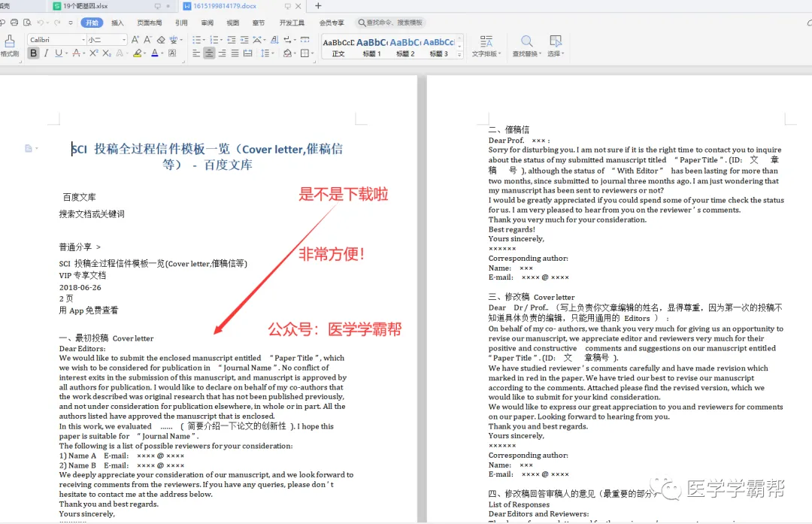
Task: Apply the Heading 3 (标题 3) style
Action: [x=438, y=47]
